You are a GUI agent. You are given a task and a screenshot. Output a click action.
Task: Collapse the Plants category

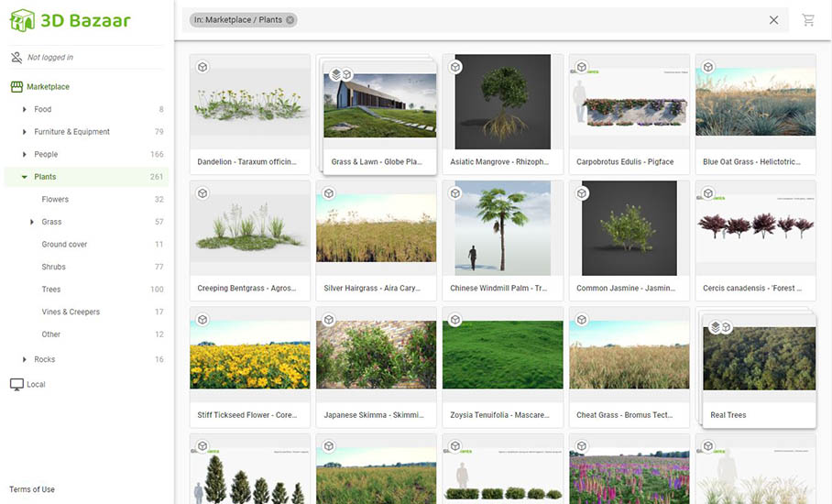[x=23, y=177]
